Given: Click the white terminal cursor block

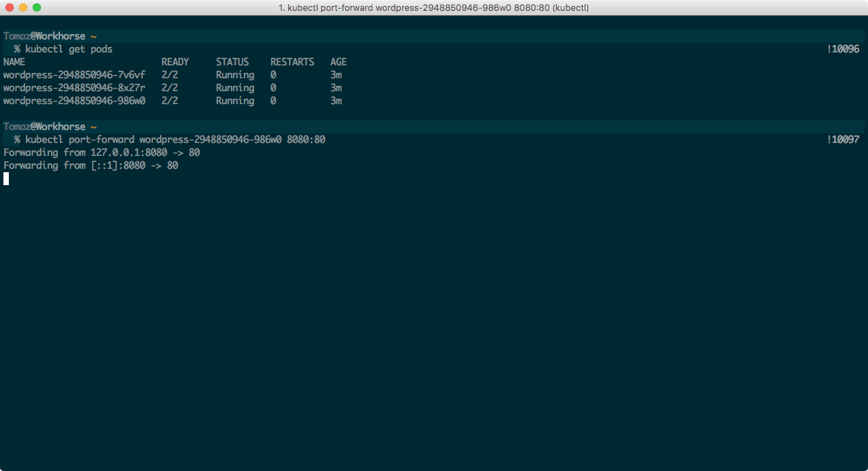Looking at the screenshot, I should (x=6, y=178).
